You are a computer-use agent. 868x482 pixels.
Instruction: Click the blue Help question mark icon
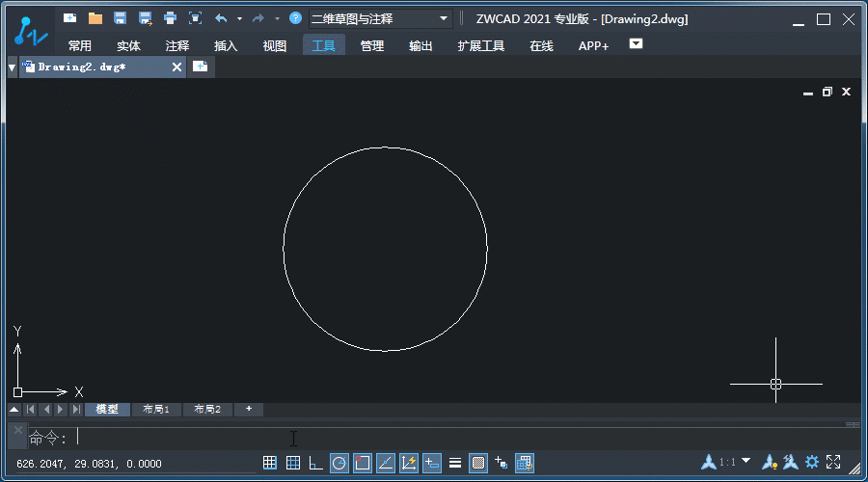pos(296,18)
